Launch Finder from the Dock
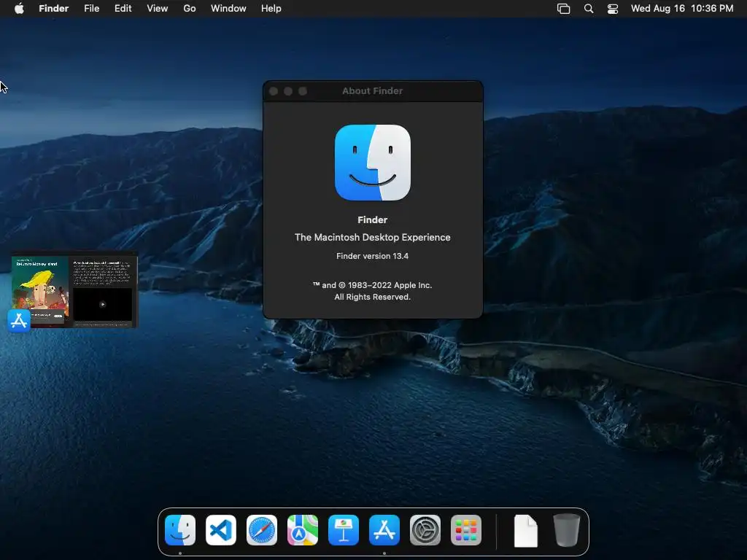This screenshot has width=747, height=560. (x=180, y=530)
